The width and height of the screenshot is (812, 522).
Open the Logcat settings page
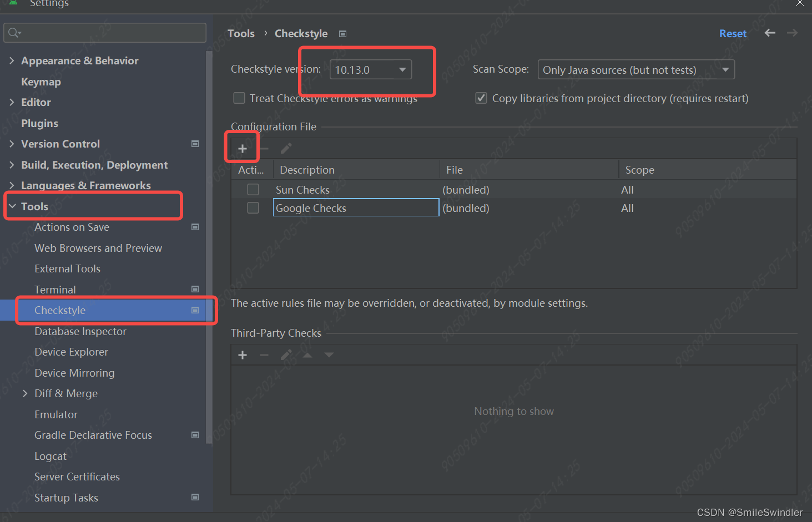point(50,455)
